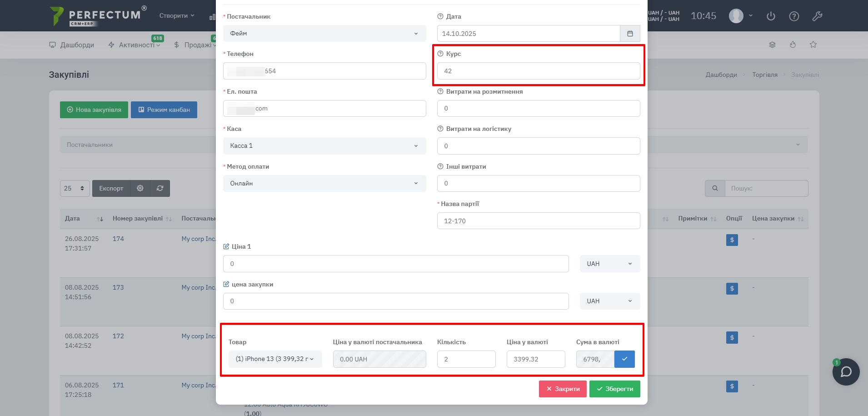This screenshot has height=416, width=868.
Task: Click the layers icon in the toolbar
Action: (x=772, y=45)
